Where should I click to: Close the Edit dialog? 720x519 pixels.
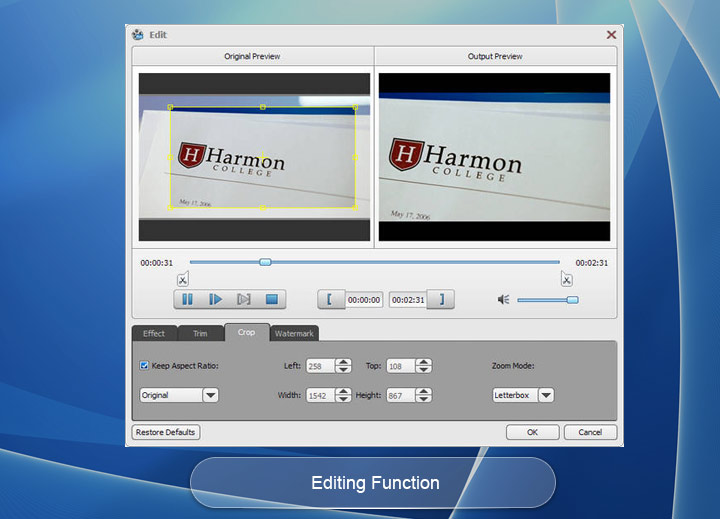(611, 34)
